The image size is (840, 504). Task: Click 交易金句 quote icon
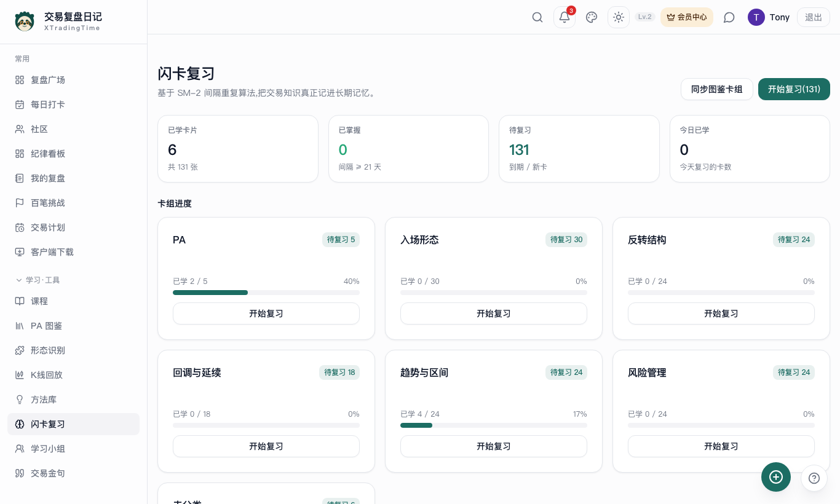pos(20,473)
